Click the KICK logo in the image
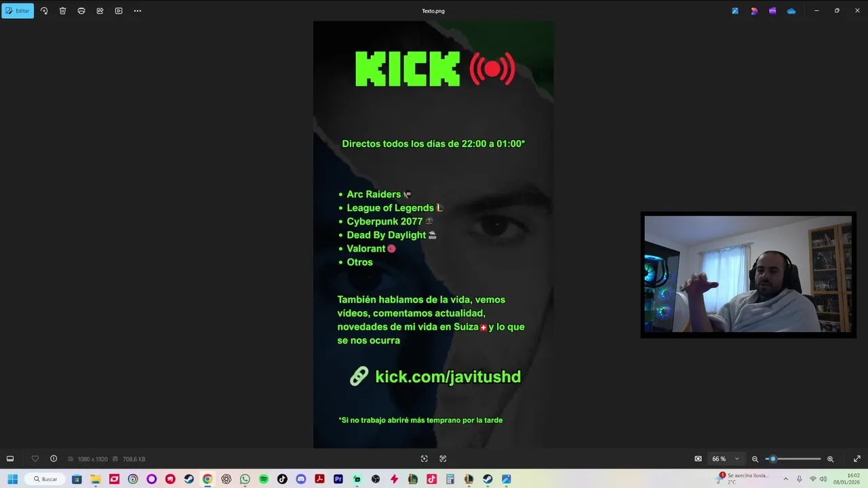 (408, 68)
